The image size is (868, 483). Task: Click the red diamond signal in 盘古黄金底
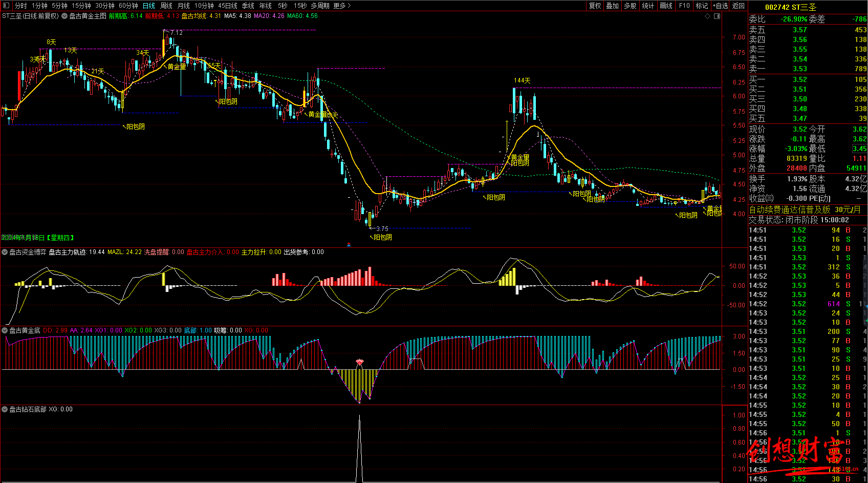click(360, 363)
